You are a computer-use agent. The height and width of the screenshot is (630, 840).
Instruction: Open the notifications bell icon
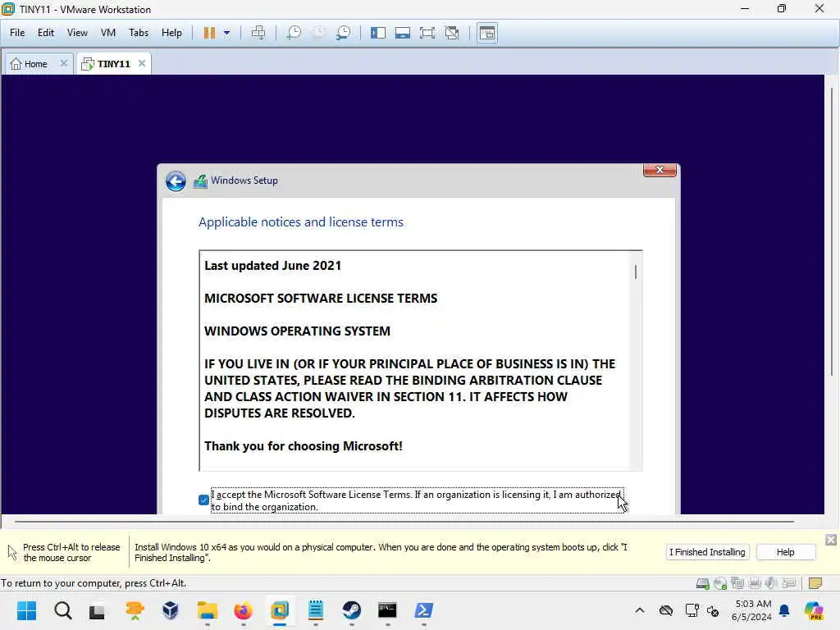[x=784, y=610]
